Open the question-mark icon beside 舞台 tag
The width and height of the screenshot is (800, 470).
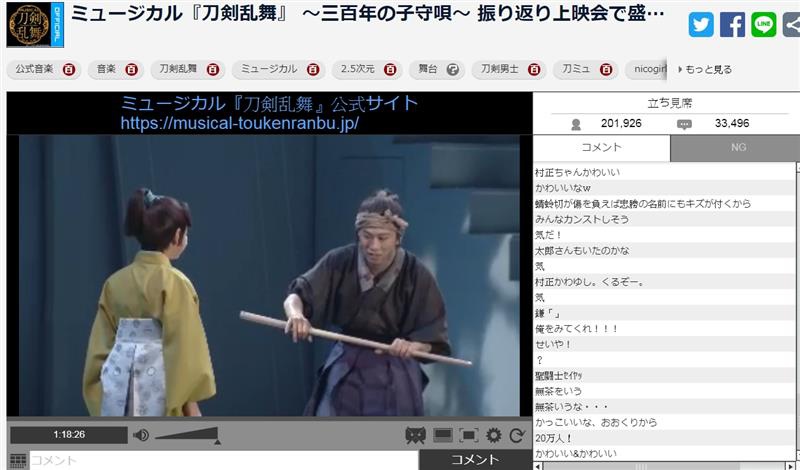(x=453, y=69)
